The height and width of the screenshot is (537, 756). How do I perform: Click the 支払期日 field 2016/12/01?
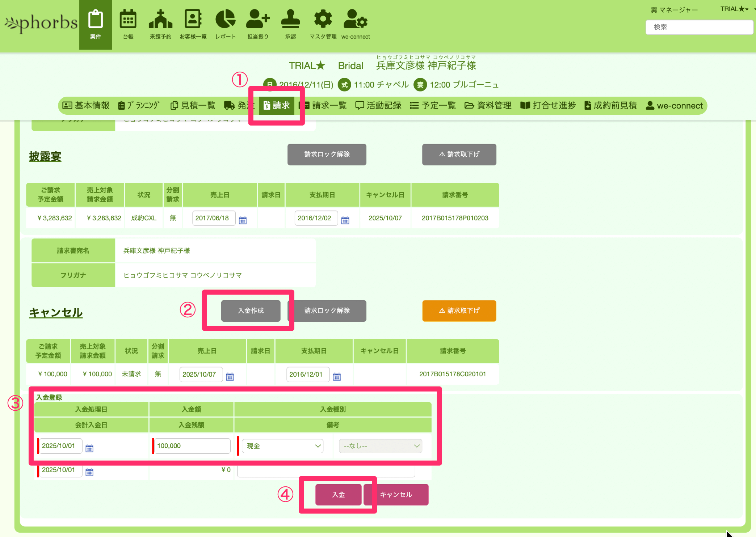point(308,375)
